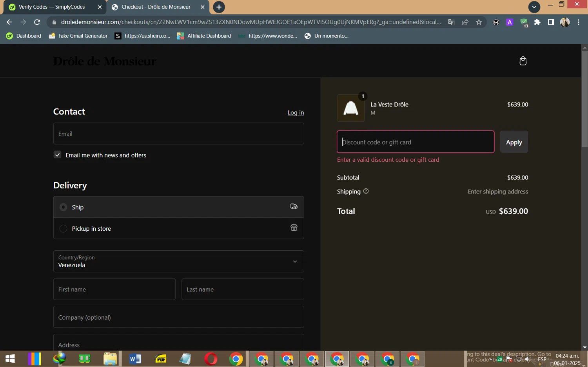Click the Drôle de Monsieur store logo
The width and height of the screenshot is (588, 367).
[x=105, y=61]
